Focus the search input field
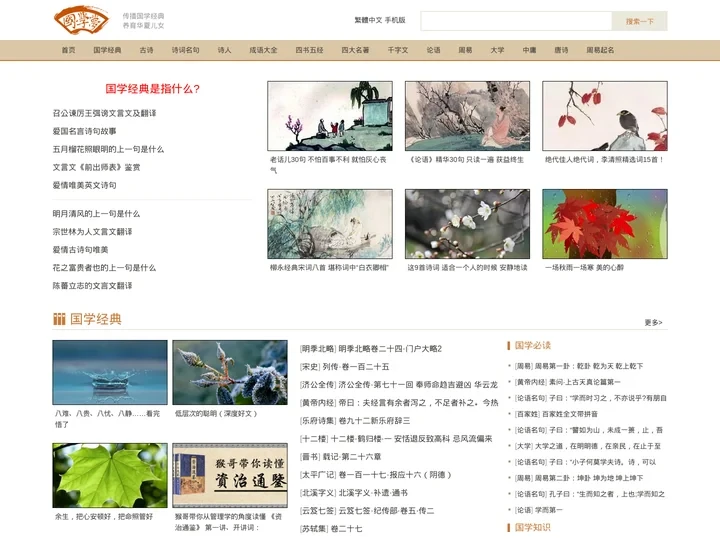720x540 pixels. point(516,21)
